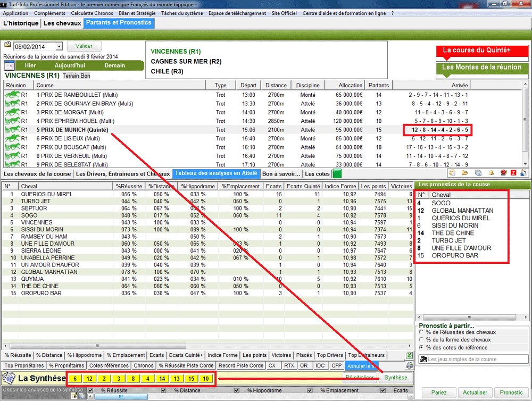This screenshot has width=532, height=401.
Task: Click the open folder icon in the analysis toolbar
Action: (465, 173)
